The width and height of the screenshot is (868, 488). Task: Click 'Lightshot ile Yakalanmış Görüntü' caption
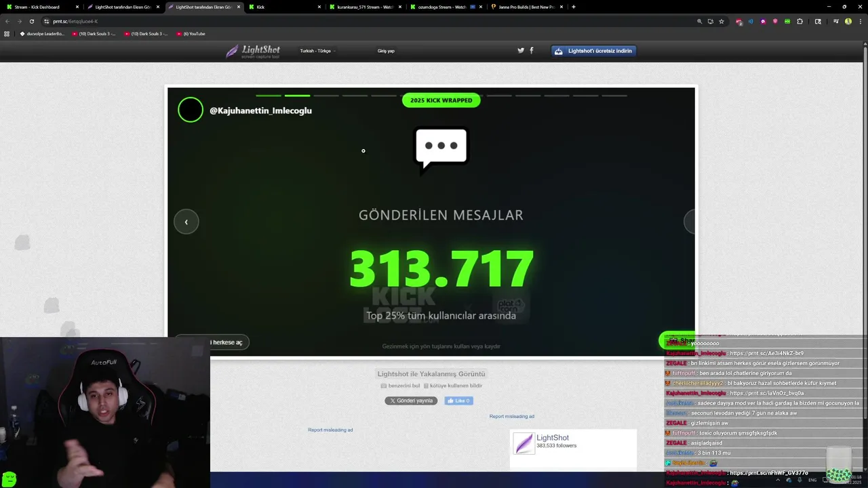pyautogui.click(x=431, y=373)
